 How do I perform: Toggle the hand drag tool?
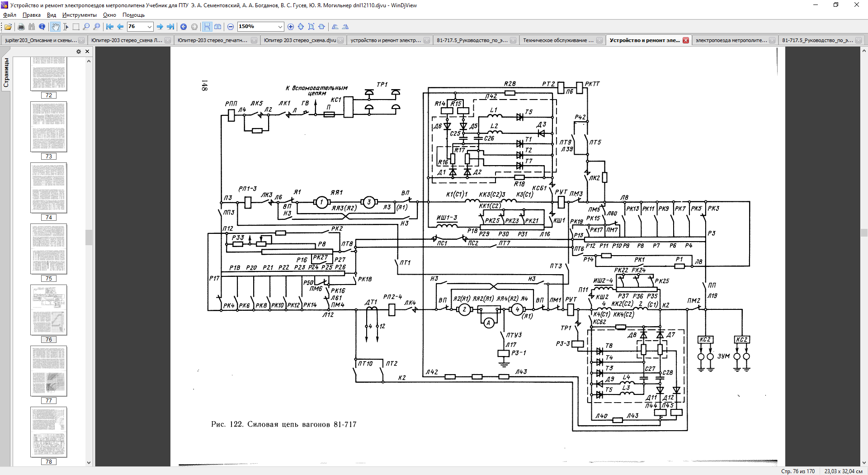pos(55,27)
